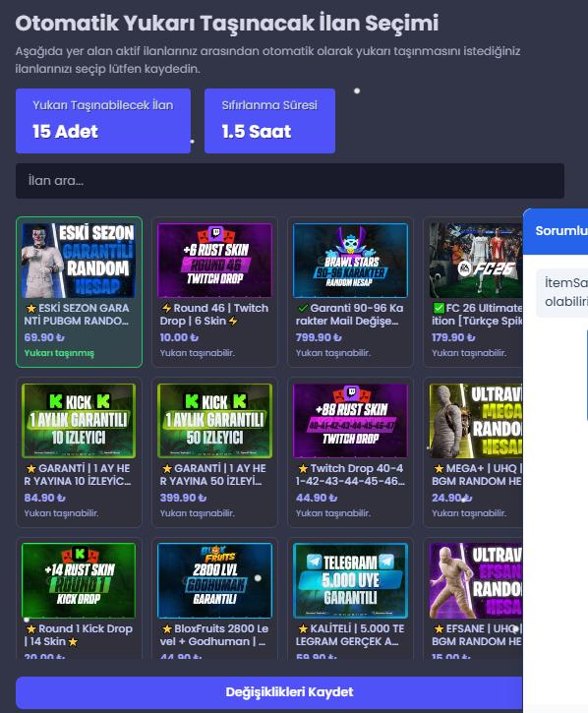Viewport: 588px width, 713px height.
Task: Click the 'İlan ara...' search field
Action: click(x=290, y=181)
